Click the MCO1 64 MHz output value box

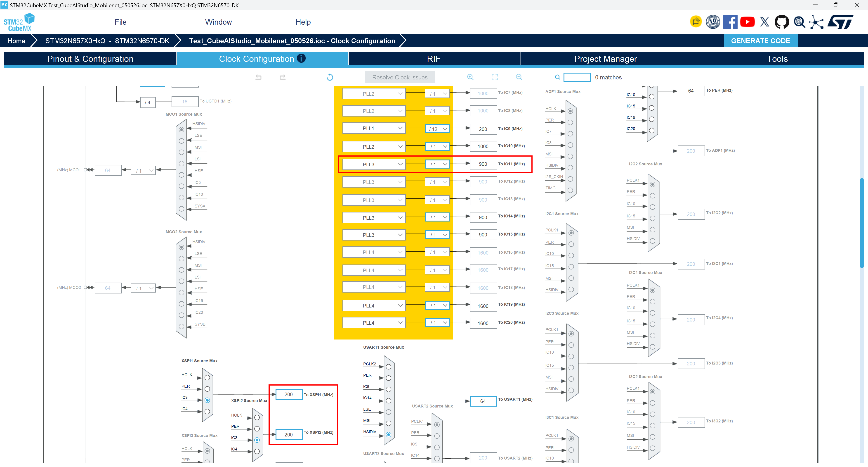click(x=108, y=171)
